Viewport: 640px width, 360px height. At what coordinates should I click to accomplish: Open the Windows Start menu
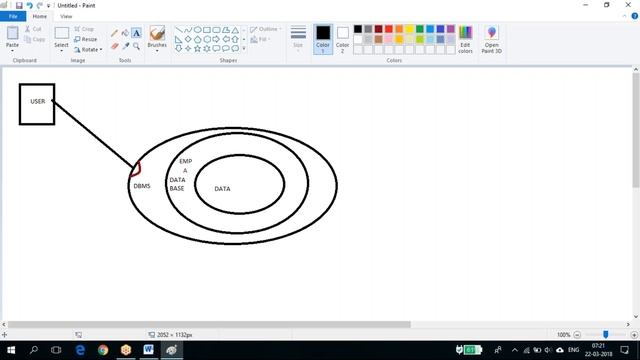coord(11,350)
